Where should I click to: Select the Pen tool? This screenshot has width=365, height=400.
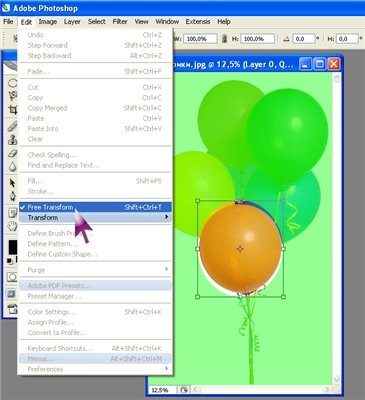[13, 196]
